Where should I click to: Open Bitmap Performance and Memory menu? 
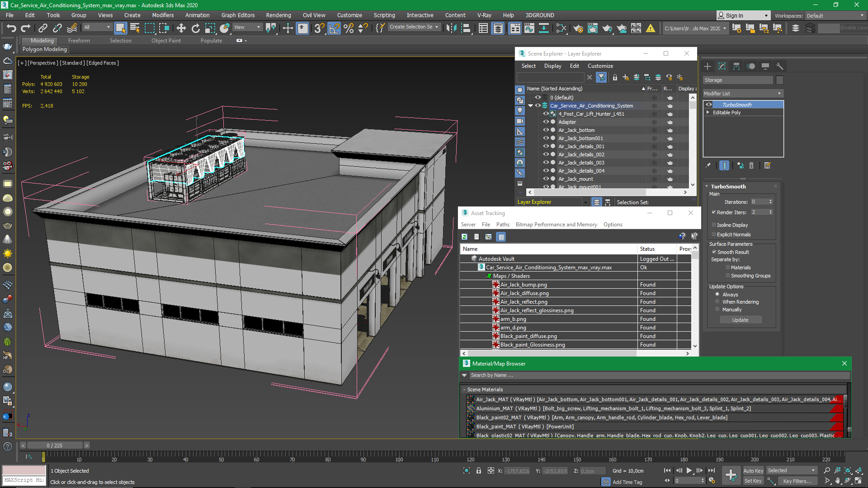pyautogui.click(x=556, y=225)
